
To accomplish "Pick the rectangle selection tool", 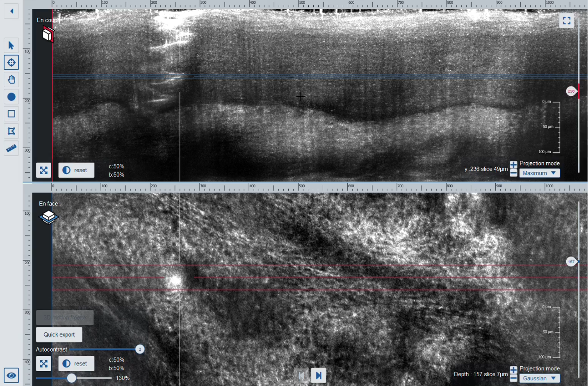I will tap(11, 114).
